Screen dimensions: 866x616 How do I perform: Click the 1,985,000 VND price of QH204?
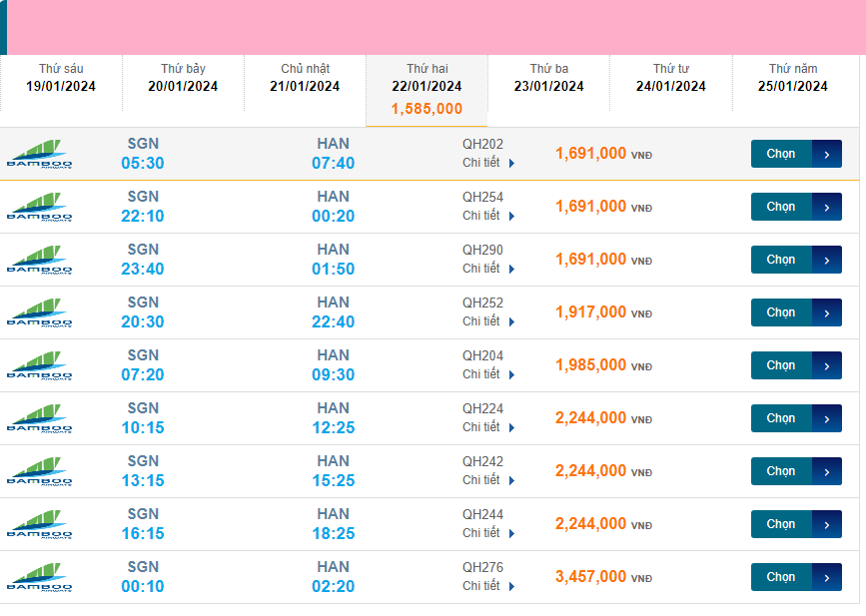click(x=591, y=365)
